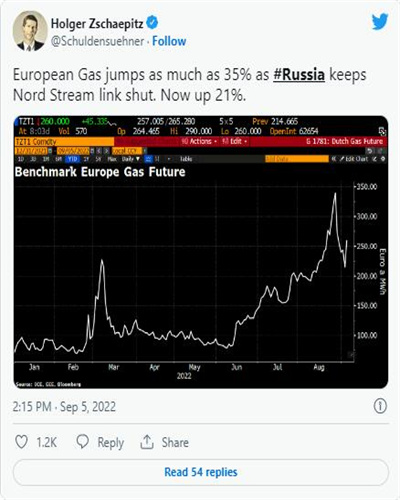Screen dimensions: 400x500
Task: Open the tweet info circle icon
Action: coord(380,406)
